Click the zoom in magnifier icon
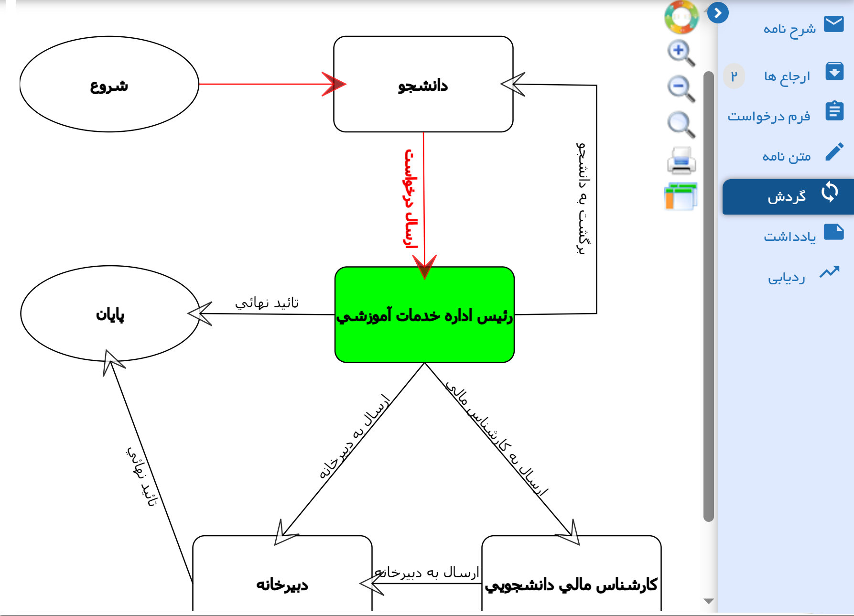854x616 pixels. click(681, 53)
